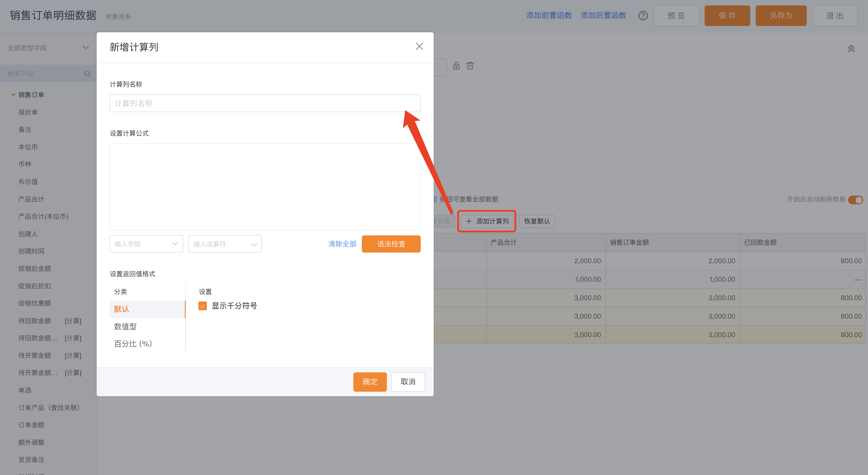This screenshot has width=868, height=475.
Task: Click the search field magnifier icon
Action: 87,73
